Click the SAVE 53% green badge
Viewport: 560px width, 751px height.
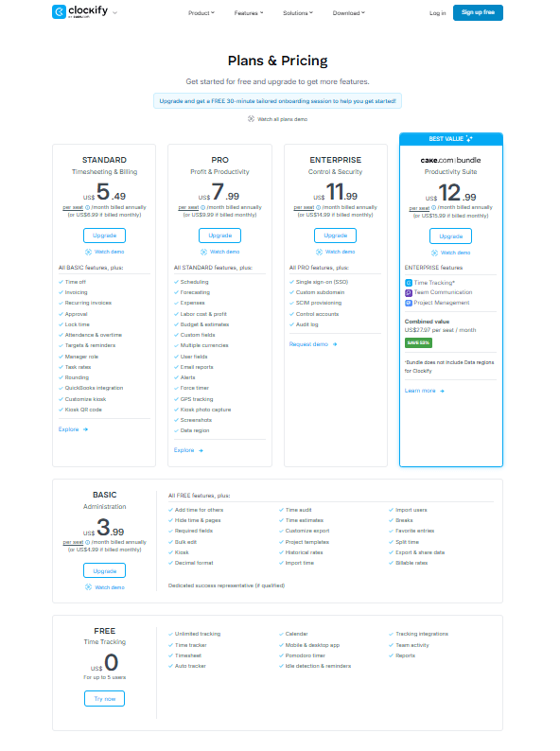419,343
